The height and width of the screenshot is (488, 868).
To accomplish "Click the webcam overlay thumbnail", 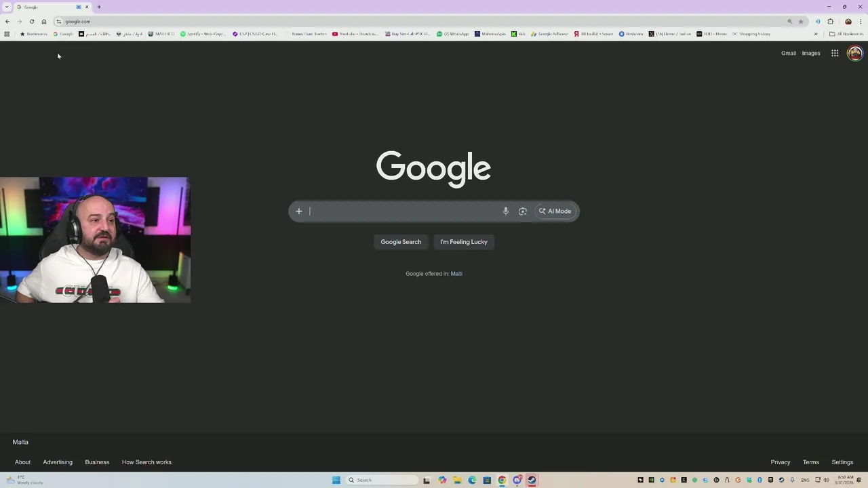I will coord(95,240).
